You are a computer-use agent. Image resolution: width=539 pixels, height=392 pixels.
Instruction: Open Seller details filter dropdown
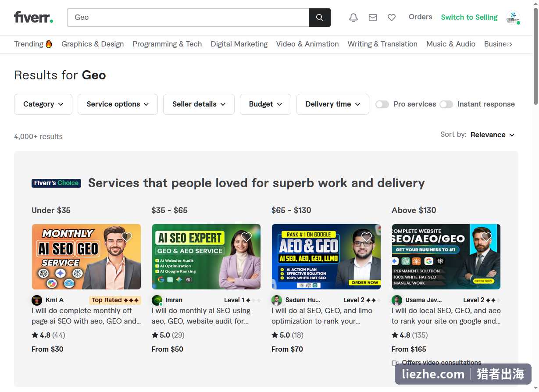pos(199,104)
